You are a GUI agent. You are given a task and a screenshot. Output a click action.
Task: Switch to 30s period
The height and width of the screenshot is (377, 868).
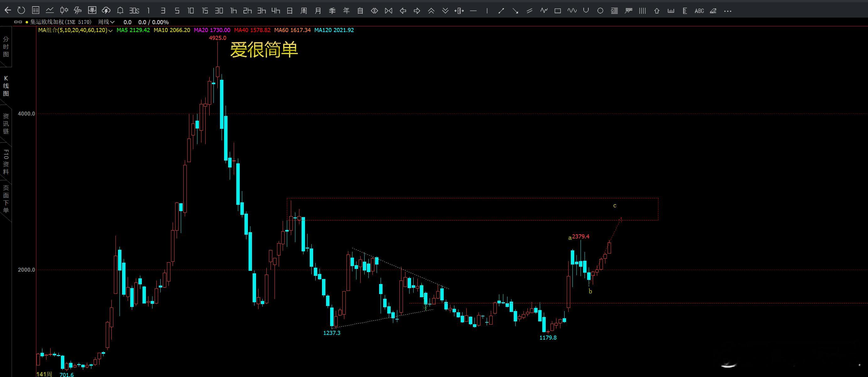pos(134,11)
